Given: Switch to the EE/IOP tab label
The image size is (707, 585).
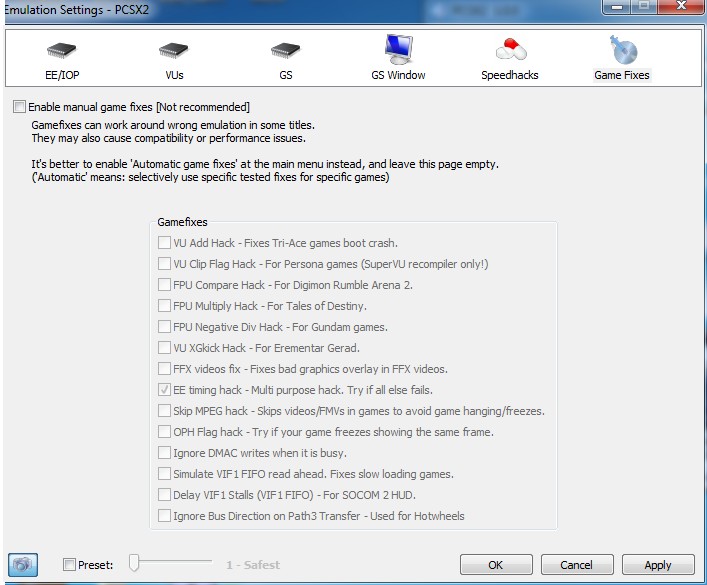Looking at the screenshot, I should point(62,75).
